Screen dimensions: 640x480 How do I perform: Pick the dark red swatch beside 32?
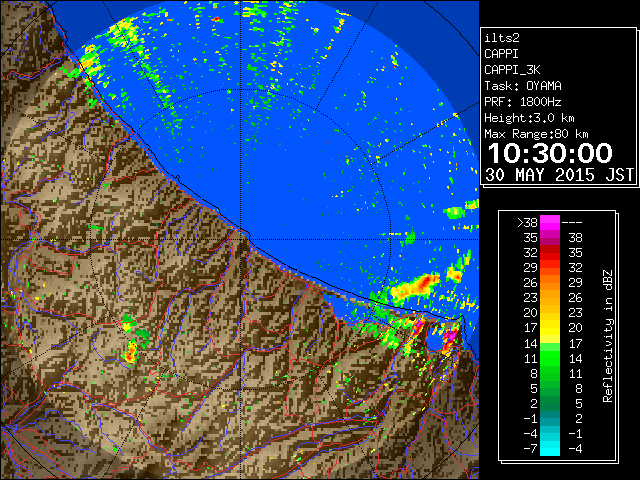click(550, 253)
